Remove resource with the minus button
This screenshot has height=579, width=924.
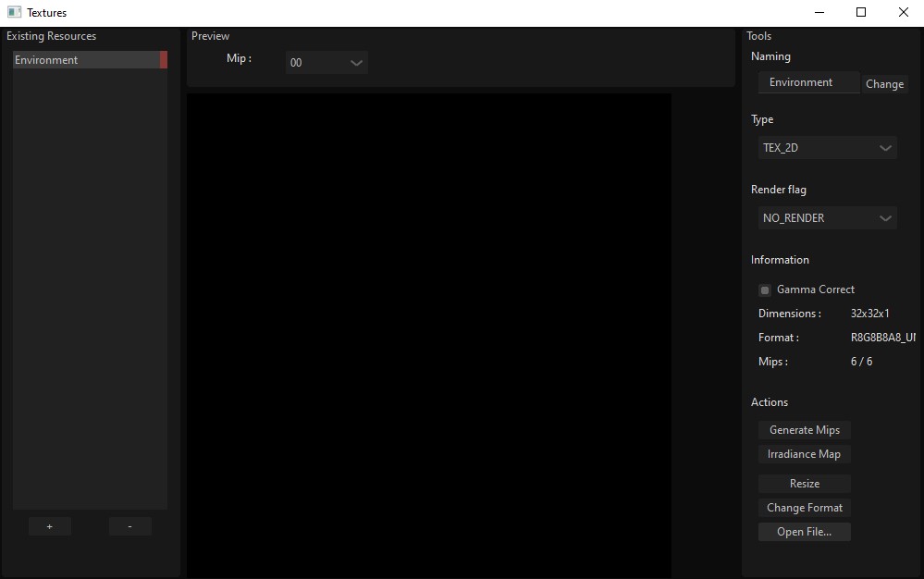(130, 526)
